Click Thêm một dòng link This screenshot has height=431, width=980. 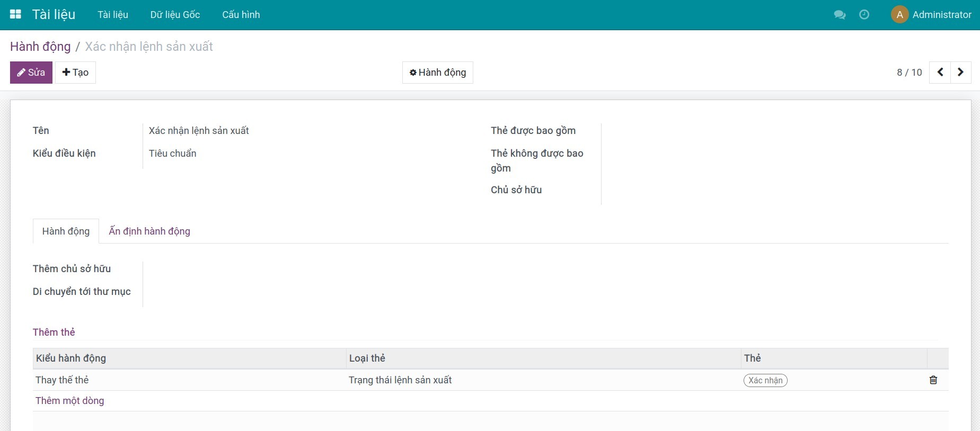(69, 401)
